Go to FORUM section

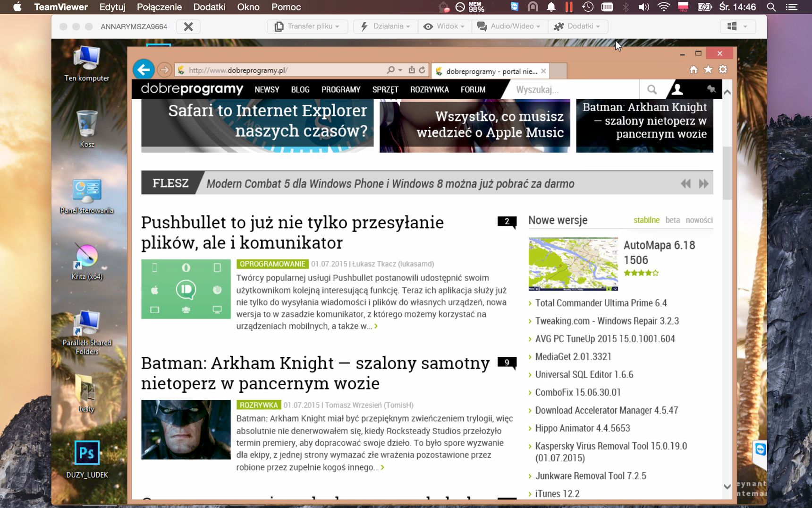473,89
